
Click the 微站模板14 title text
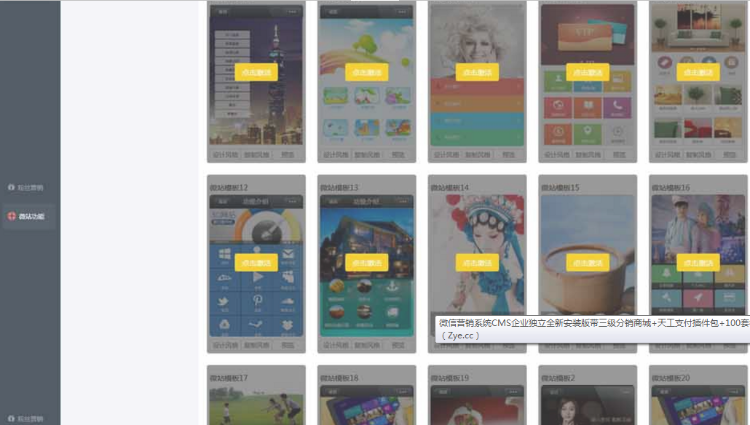(x=450, y=187)
